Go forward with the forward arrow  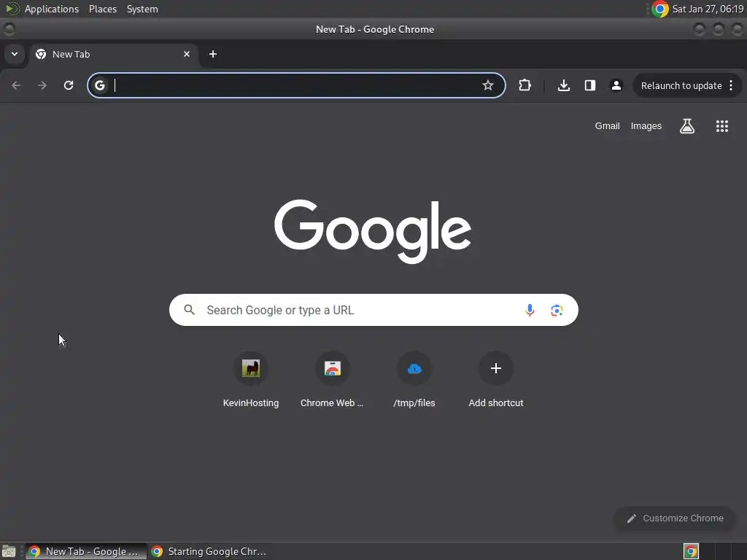coord(42,85)
